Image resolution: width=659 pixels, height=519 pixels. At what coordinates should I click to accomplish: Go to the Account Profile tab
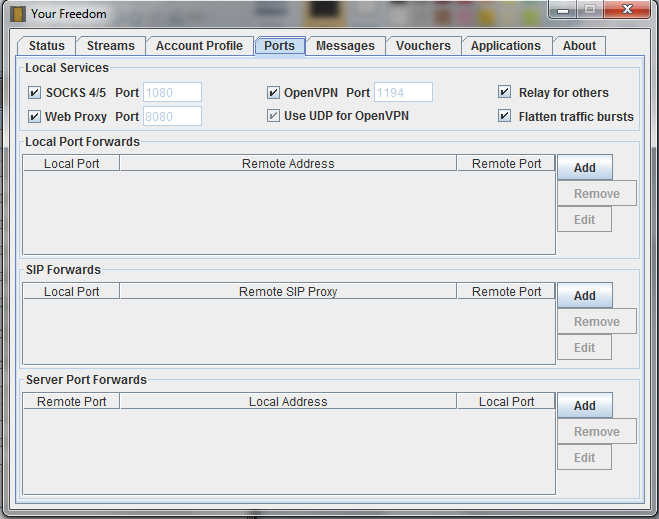[199, 45]
